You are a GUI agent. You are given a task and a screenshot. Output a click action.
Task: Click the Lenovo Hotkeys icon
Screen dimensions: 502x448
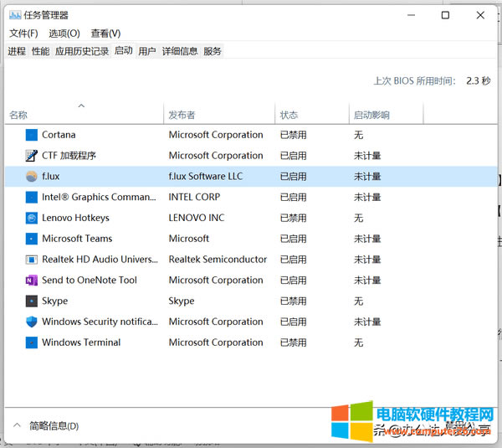(32, 218)
